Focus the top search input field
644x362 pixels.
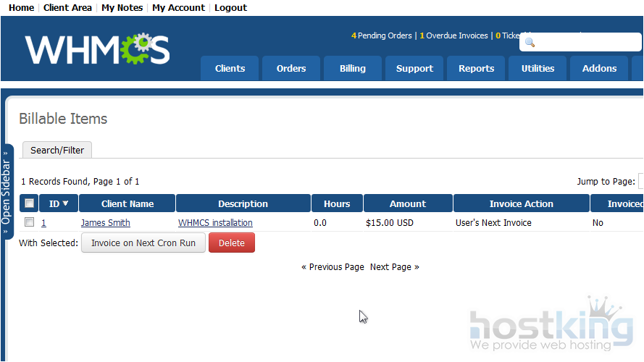587,43
